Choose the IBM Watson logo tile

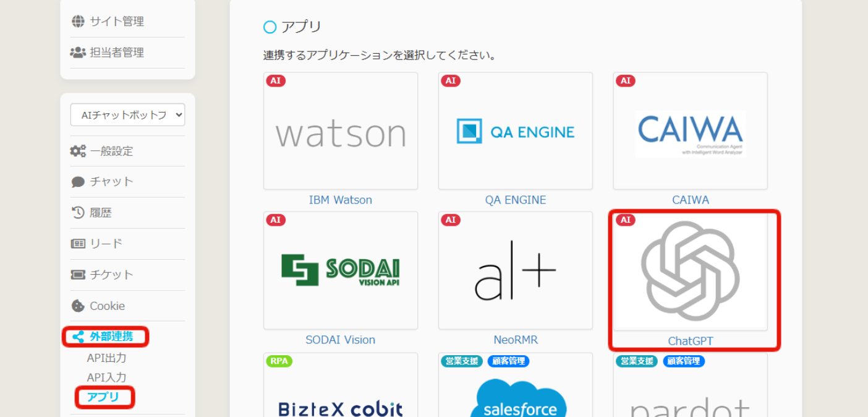tap(340, 131)
